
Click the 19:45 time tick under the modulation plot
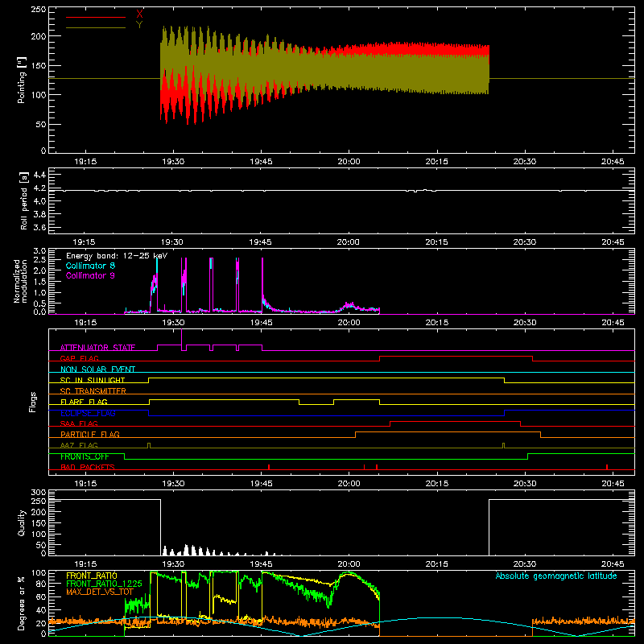point(261,323)
